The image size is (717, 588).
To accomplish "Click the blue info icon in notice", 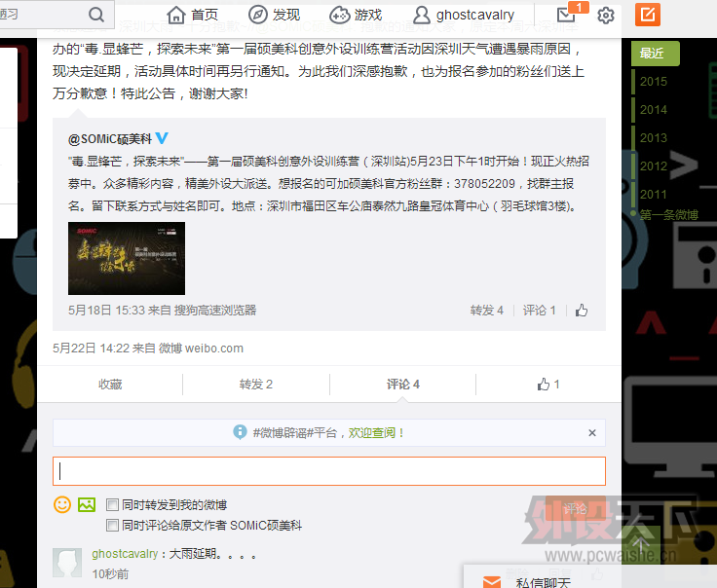I will click(240, 431).
